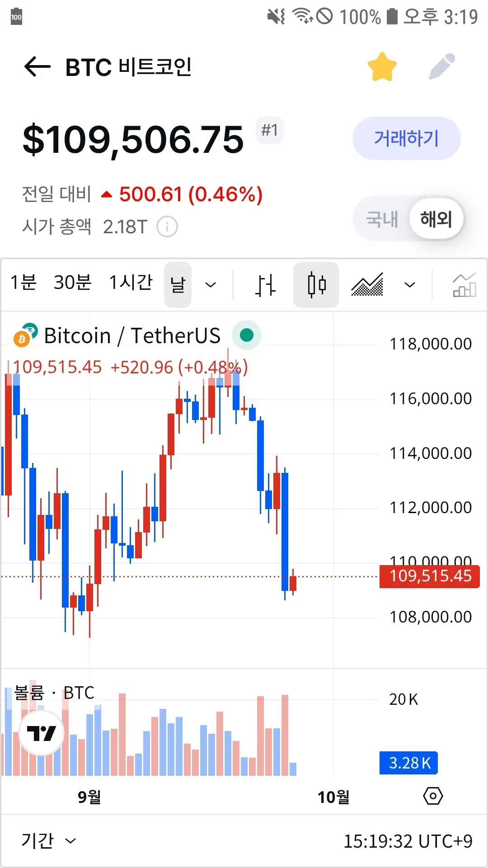Viewport: 488px width, 868px height.
Task: Expand the time interval dropdown arrow
Action: (x=211, y=285)
